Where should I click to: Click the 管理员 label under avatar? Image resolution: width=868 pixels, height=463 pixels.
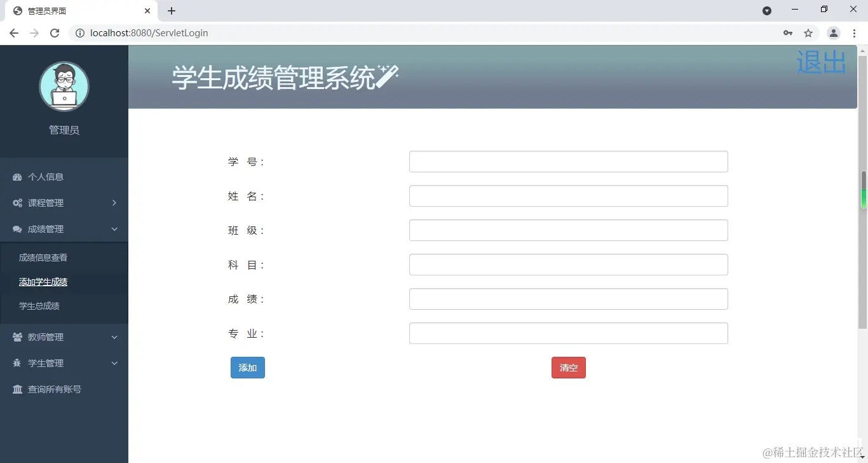[x=64, y=130]
